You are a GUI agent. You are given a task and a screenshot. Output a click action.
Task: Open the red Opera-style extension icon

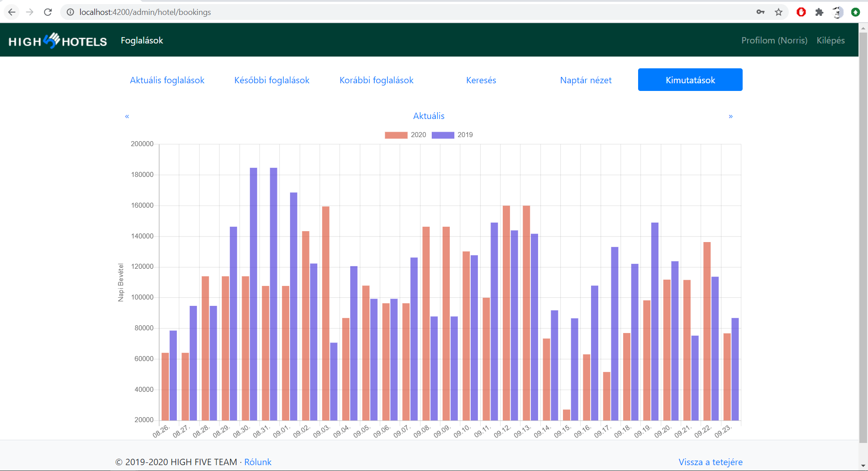[801, 12]
